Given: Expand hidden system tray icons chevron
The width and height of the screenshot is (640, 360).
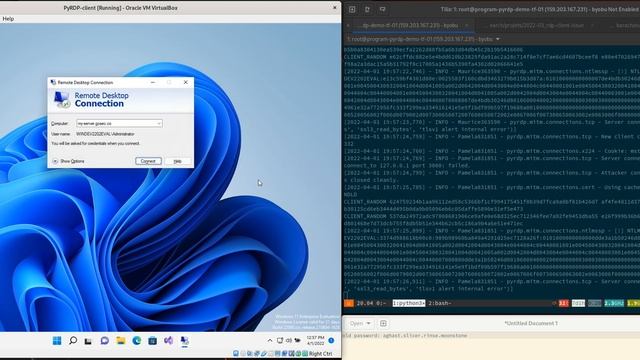Looking at the screenshot, I should (270, 340).
